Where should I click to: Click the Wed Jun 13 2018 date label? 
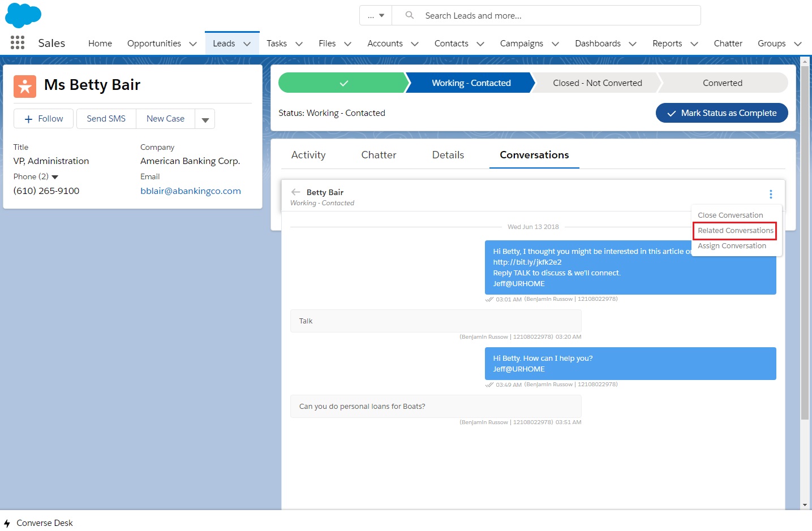(533, 227)
